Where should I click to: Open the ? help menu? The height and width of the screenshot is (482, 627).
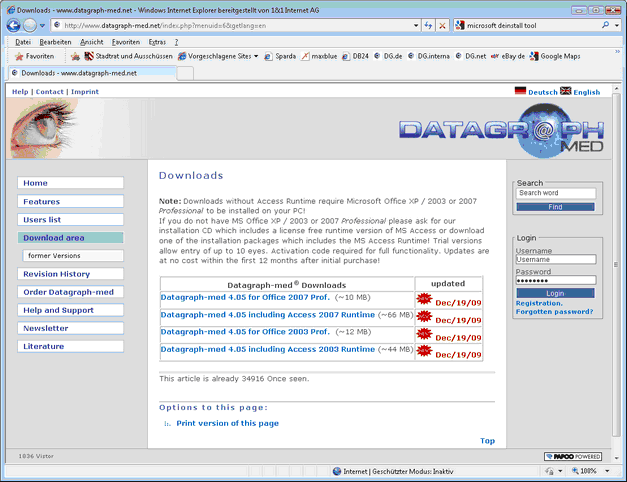pos(176,42)
